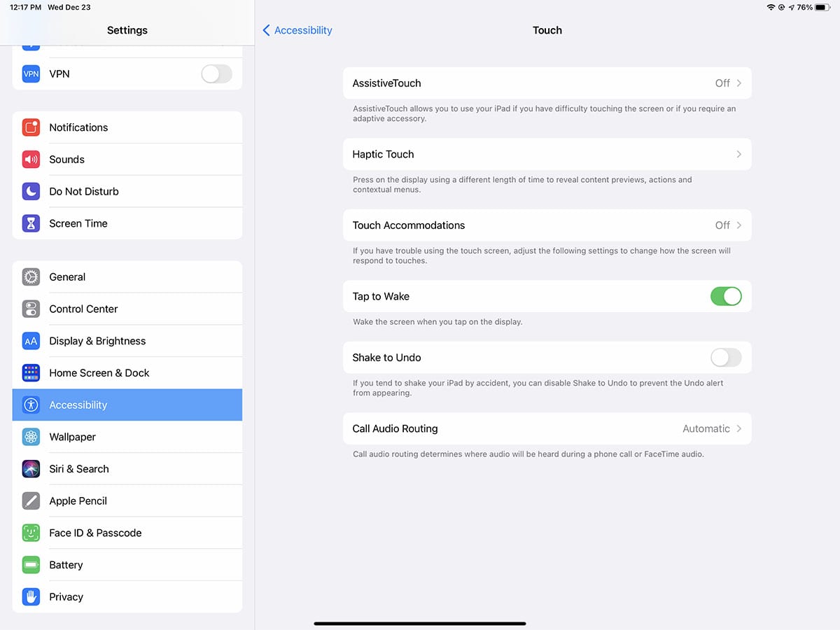Select Wallpaper in the sidebar
Screen dimensions: 840x630
127,437
